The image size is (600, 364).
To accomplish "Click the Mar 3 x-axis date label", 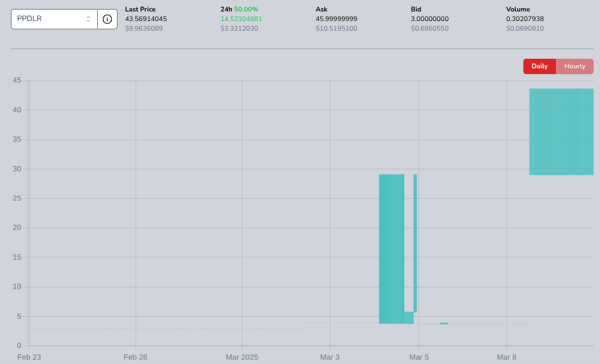I will click(330, 357).
